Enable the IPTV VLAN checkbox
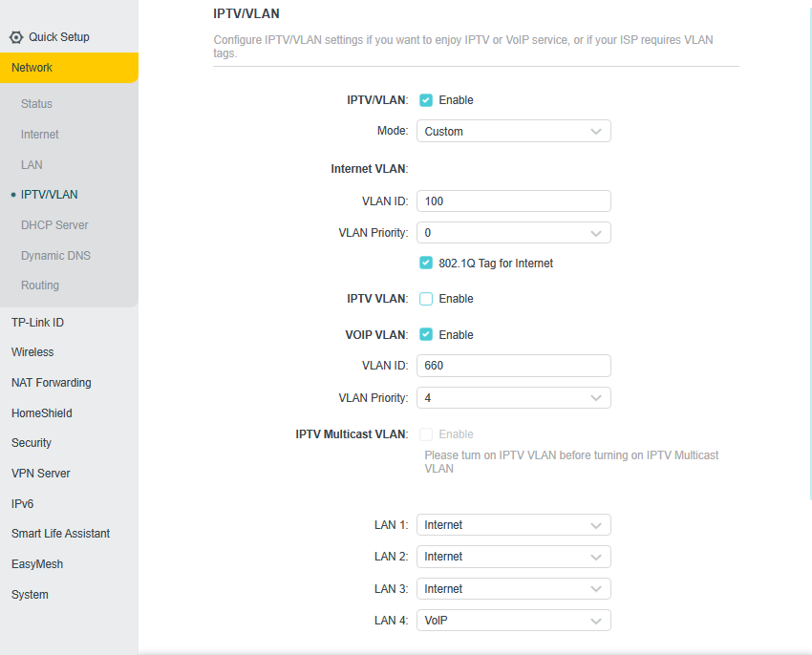 click(426, 299)
